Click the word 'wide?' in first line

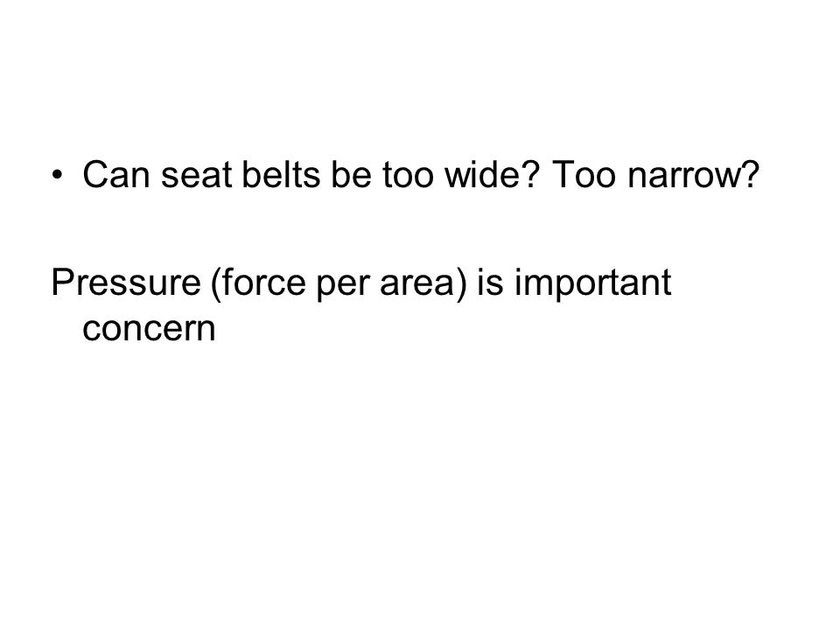(x=490, y=175)
